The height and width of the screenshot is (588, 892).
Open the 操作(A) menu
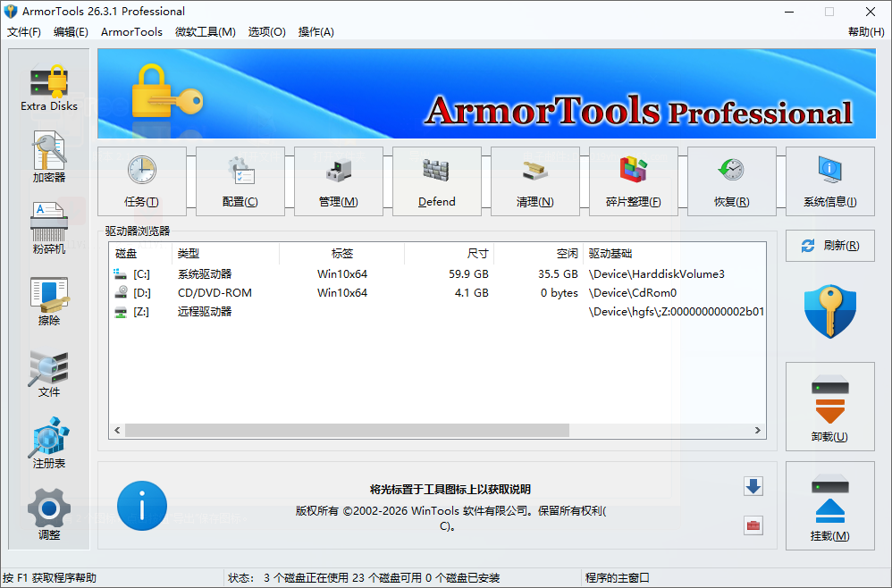[316, 31]
